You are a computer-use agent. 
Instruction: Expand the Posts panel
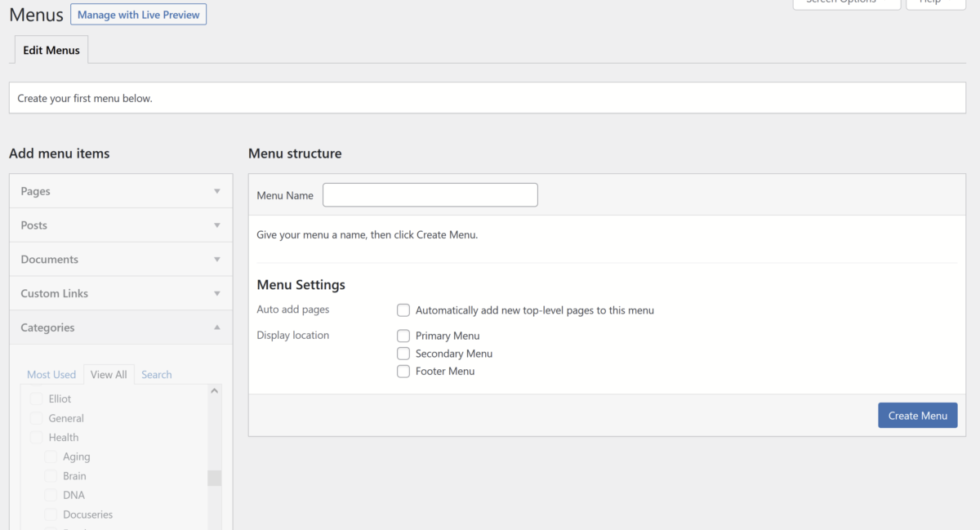(x=120, y=225)
